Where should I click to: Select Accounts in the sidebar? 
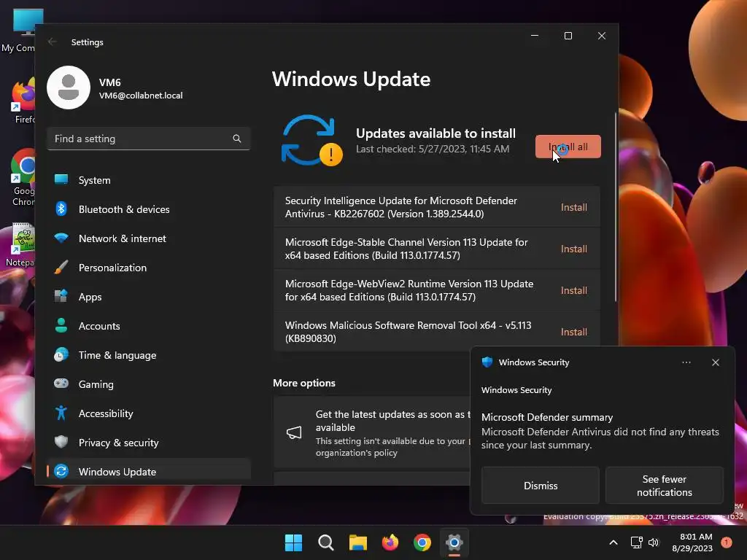pos(149,326)
